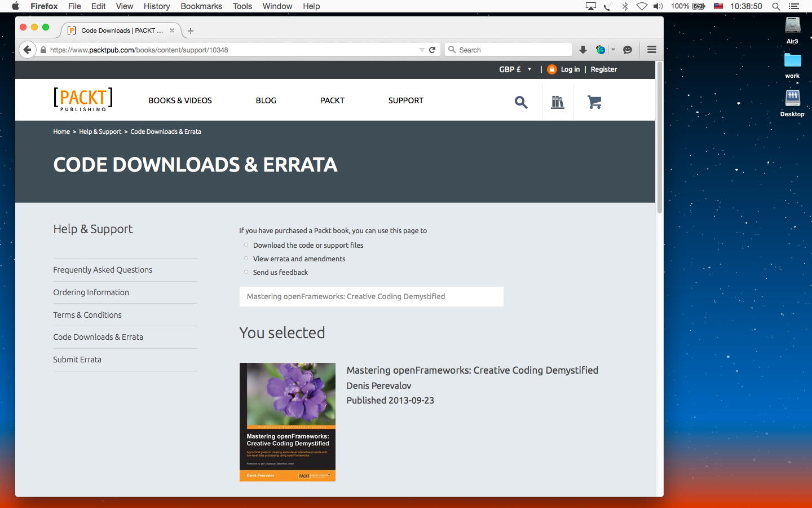Open the PACKT navigation item

(333, 100)
